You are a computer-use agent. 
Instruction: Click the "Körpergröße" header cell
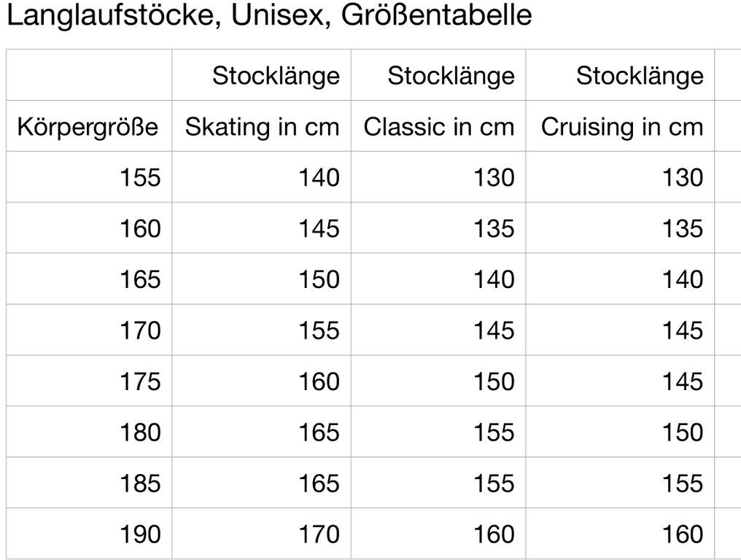coord(88,127)
